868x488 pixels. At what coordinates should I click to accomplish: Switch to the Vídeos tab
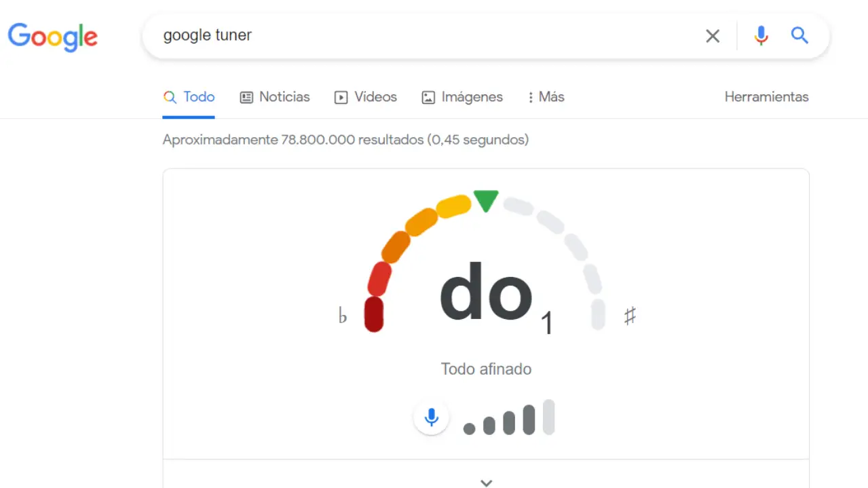(366, 97)
